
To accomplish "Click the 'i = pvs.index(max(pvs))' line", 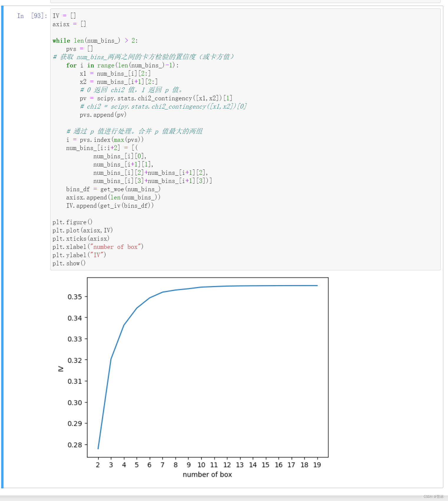I will [x=105, y=140].
